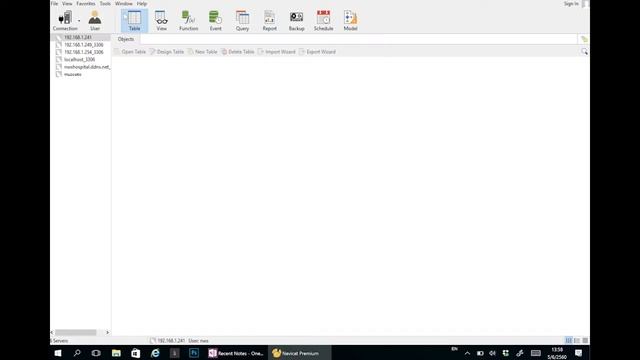The height and width of the screenshot is (360, 640).
Task: Launch Internet Explorer from the taskbar
Action: point(155,353)
